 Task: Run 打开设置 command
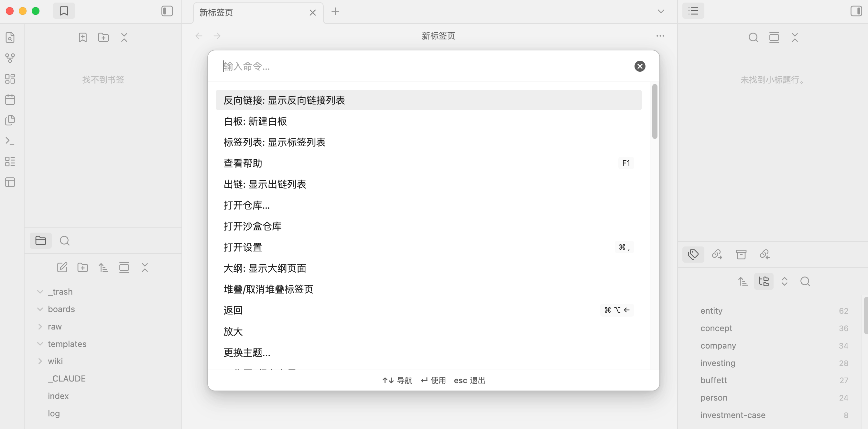click(429, 247)
